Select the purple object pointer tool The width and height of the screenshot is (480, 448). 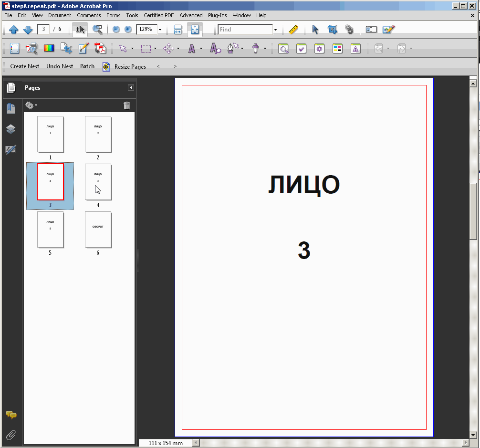point(123,48)
